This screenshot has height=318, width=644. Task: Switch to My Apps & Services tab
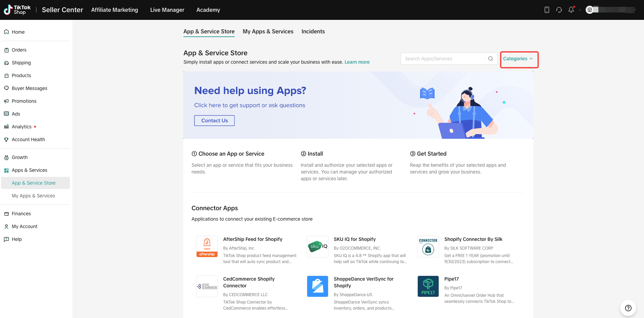coord(268,31)
